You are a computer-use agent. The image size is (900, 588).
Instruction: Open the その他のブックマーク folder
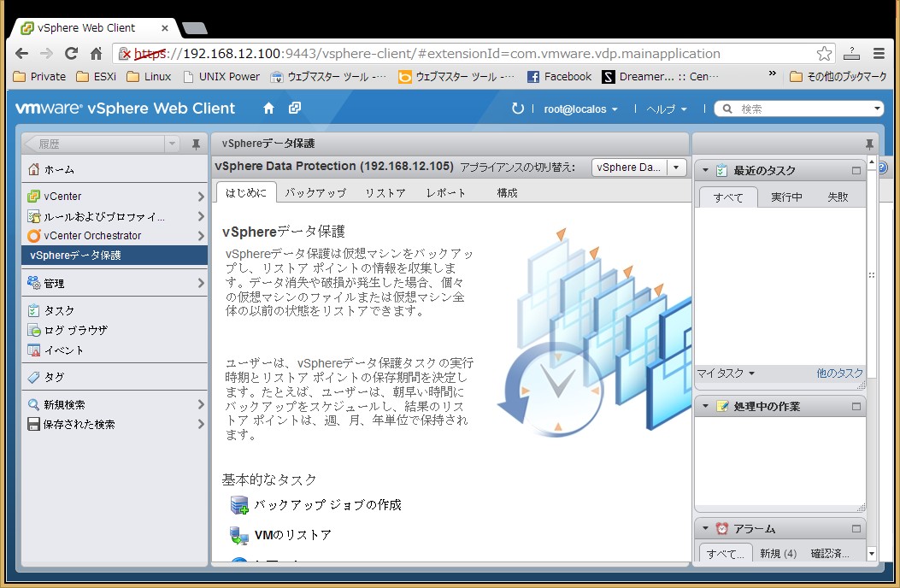838,76
